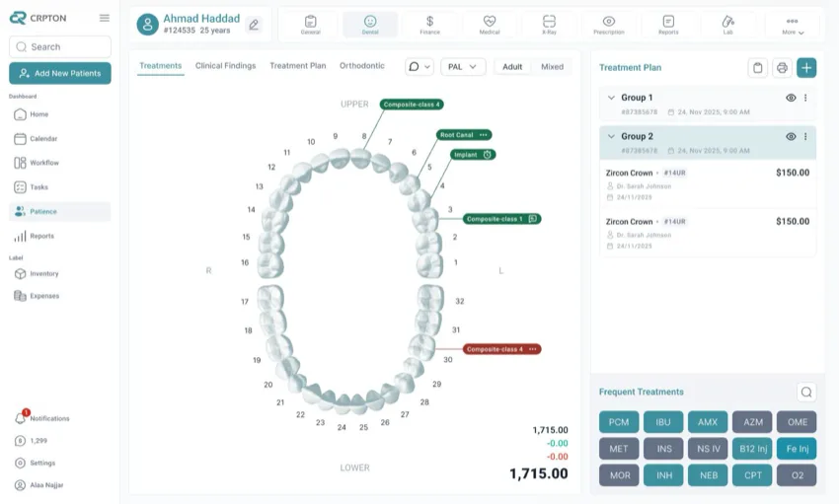
Task: Open the Reports icon in top toolbar
Action: click(668, 24)
